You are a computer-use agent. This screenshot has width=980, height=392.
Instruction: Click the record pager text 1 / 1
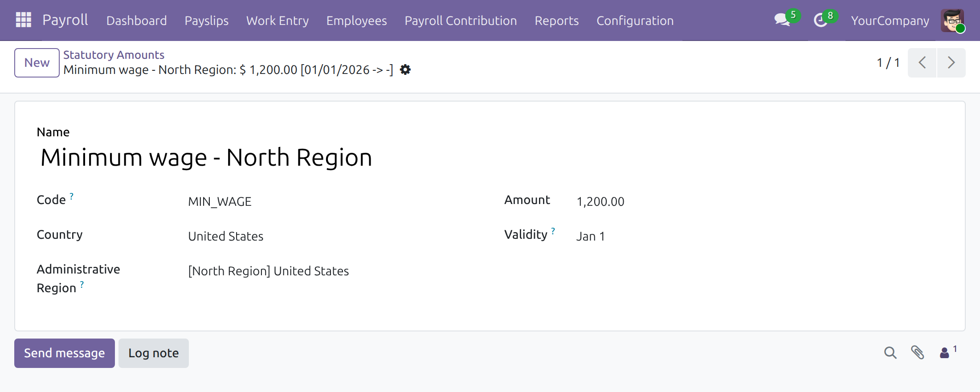pos(888,62)
